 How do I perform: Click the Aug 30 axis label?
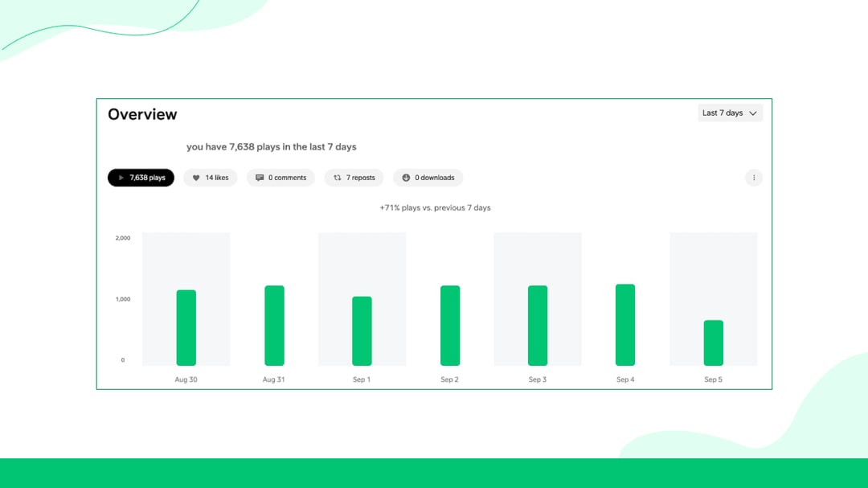pyautogui.click(x=186, y=379)
